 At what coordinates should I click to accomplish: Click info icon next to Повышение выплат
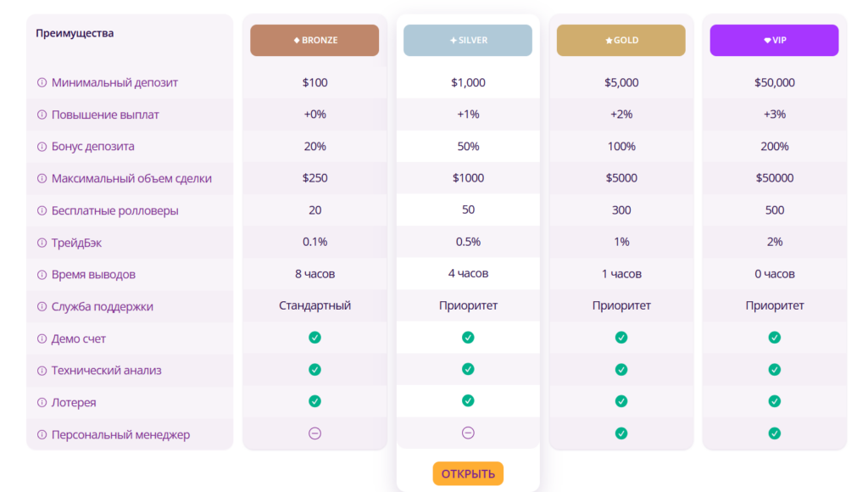point(42,115)
